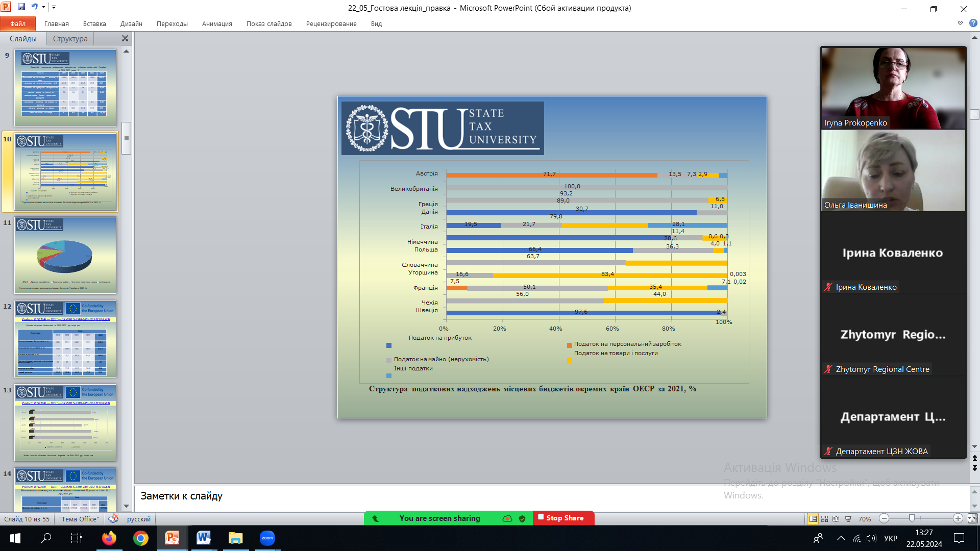Open the Вставка ribbon tab
This screenshot has width=980, height=551.
click(94, 23)
